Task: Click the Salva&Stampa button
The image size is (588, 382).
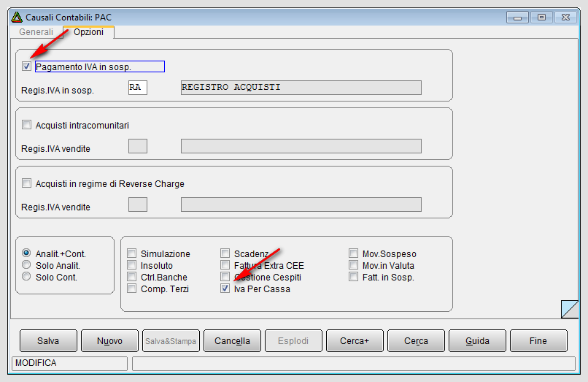Action: [x=171, y=340]
